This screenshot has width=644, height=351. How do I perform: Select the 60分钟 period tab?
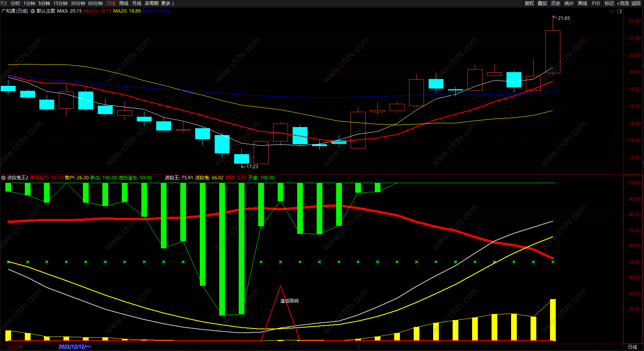(x=95, y=3)
